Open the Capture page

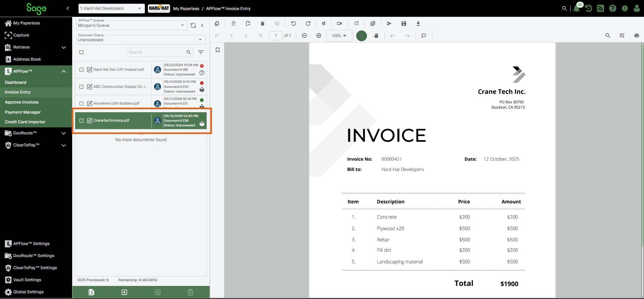pos(17,35)
